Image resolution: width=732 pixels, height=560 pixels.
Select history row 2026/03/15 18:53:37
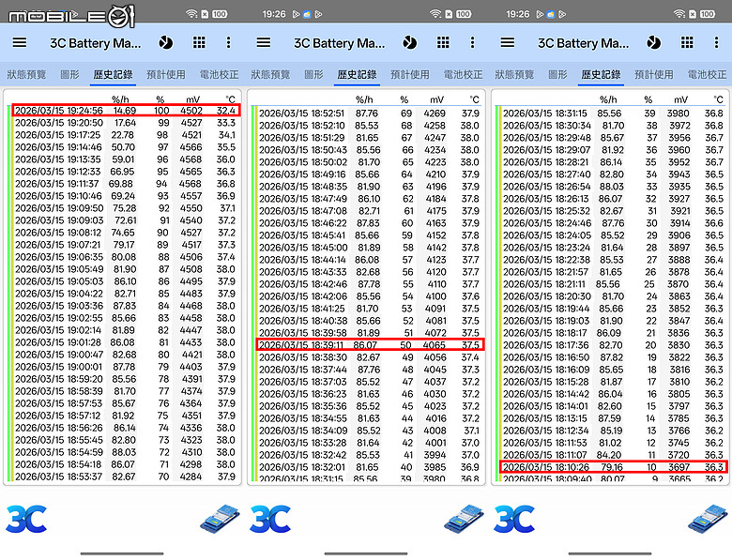click(126, 477)
